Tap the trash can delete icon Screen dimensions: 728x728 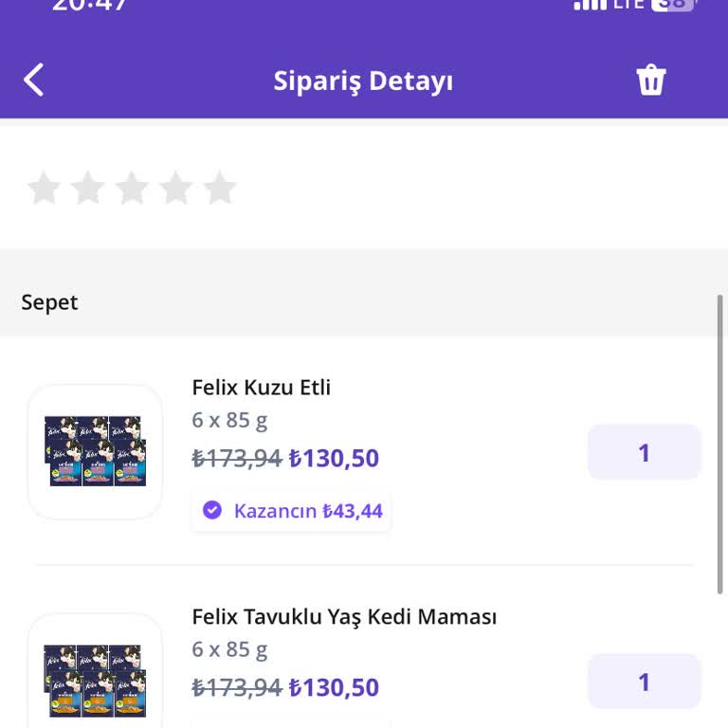click(651, 81)
